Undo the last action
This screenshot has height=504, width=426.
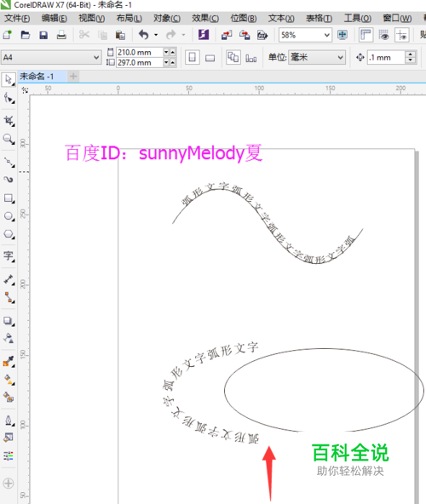pyautogui.click(x=143, y=34)
